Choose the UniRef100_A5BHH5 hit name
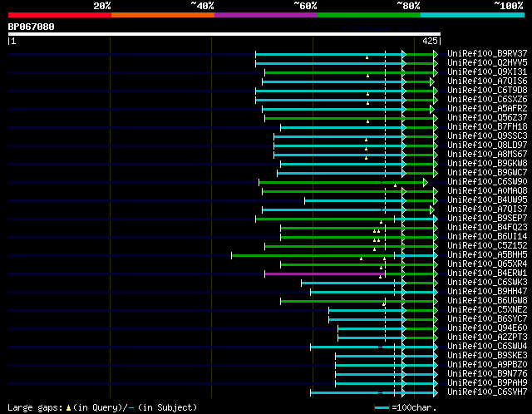 (x=487, y=255)
